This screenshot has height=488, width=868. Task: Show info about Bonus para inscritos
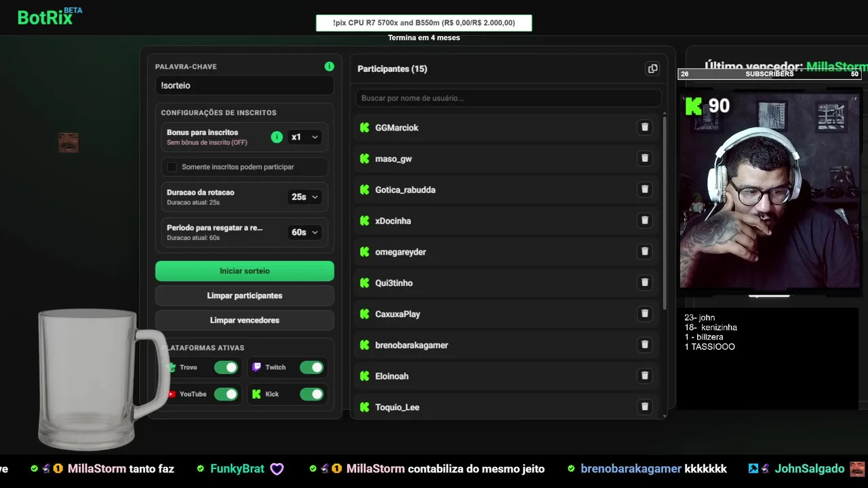coord(277,137)
